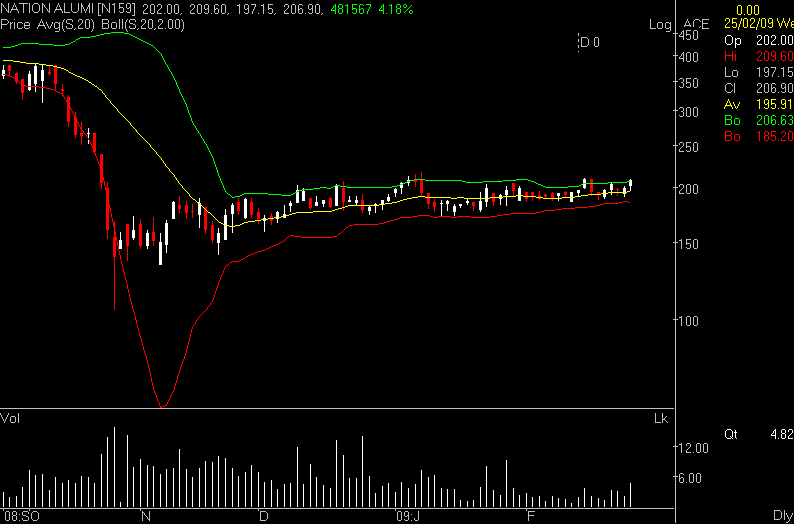The image size is (794, 524).
Task: Click the '09:J time axis marker
Action: click(408, 516)
